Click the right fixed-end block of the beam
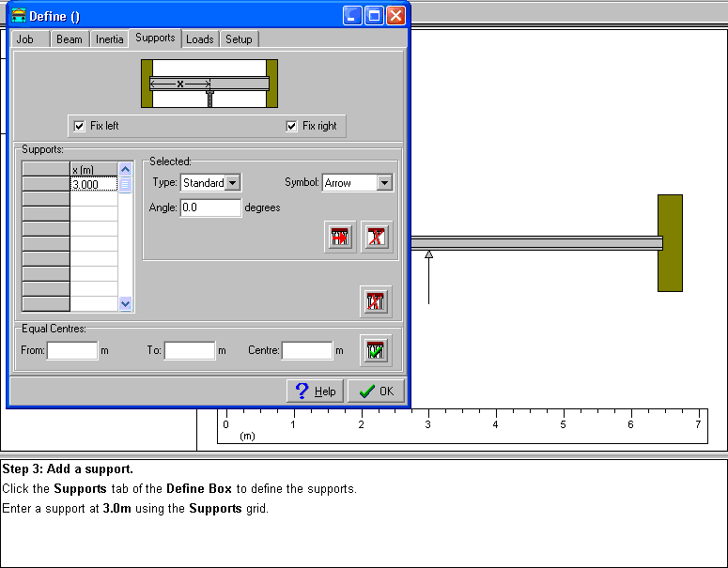728x568 pixels. click(x=670, y=242)
